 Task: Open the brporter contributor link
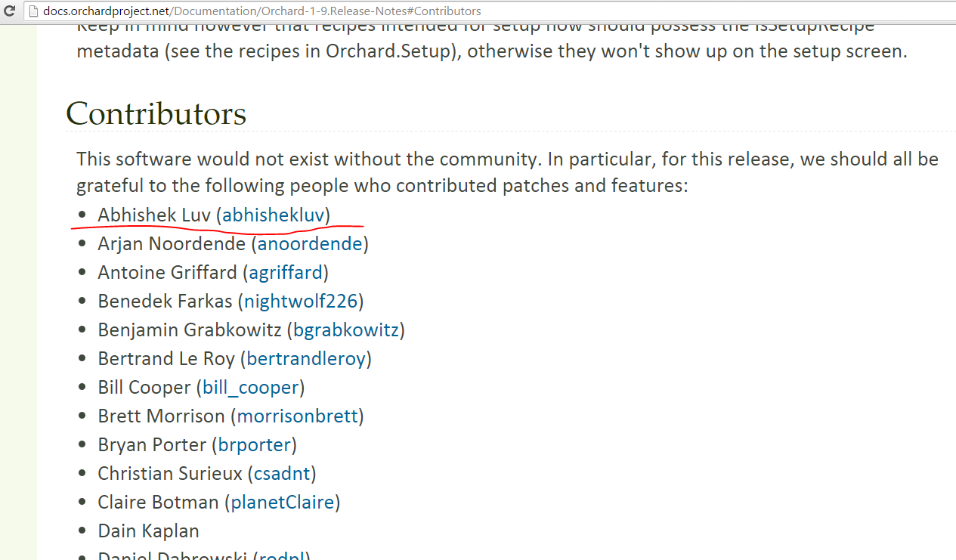tap(255, 445)
